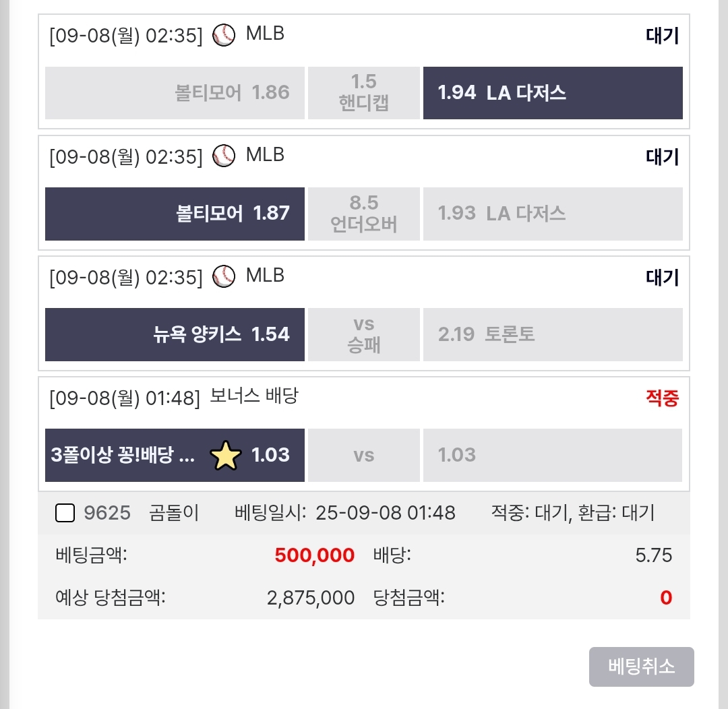Click the yellow star icon in the bonus row
728x709 pixels.
tap(226, 456)
